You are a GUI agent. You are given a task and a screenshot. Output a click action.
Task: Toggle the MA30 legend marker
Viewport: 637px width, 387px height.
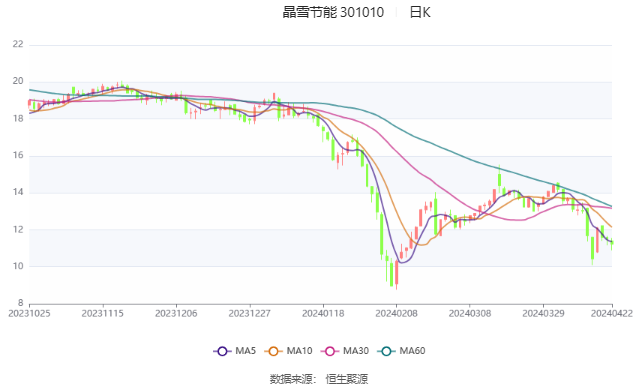pos(330,351)
